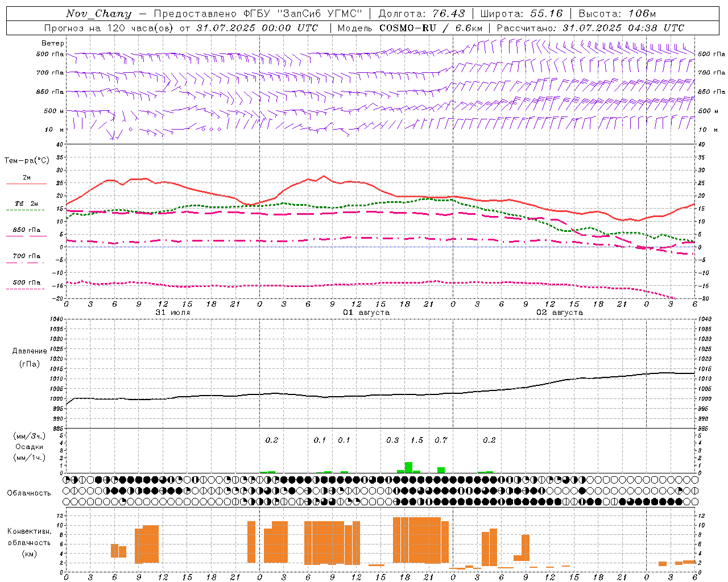This screenshot has width=728, height=582.
Task: Click the start time '31.07.2025 00:00 UTC'
Action: pos(258,28)
